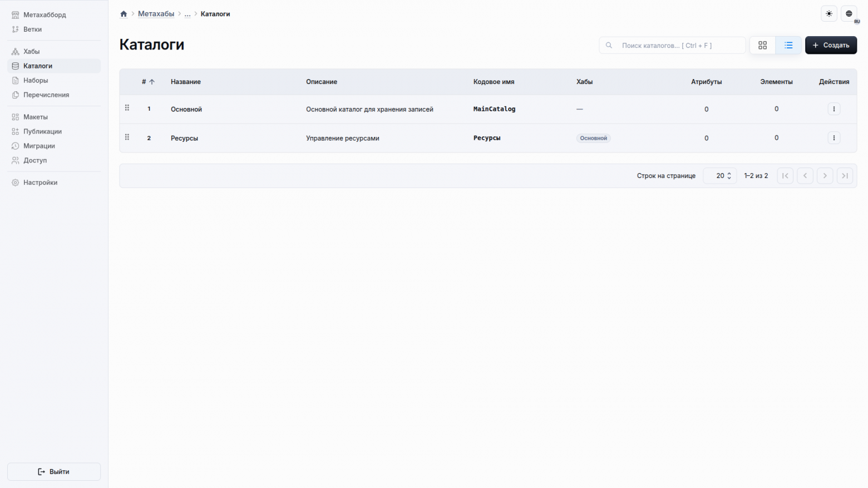The height and width of the screenshot is (488, 868).
Task: Open actions menu for Ресурсы row
Action: [x=834, y=138]
